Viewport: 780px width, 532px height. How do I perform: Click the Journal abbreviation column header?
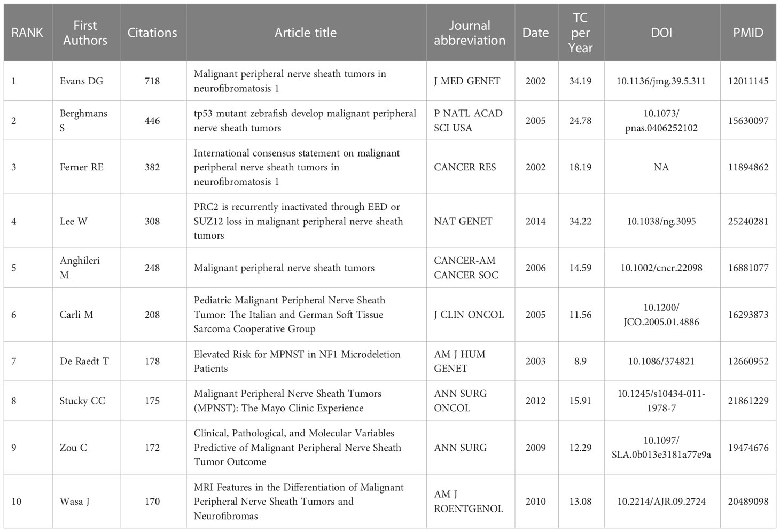[470, 33]
